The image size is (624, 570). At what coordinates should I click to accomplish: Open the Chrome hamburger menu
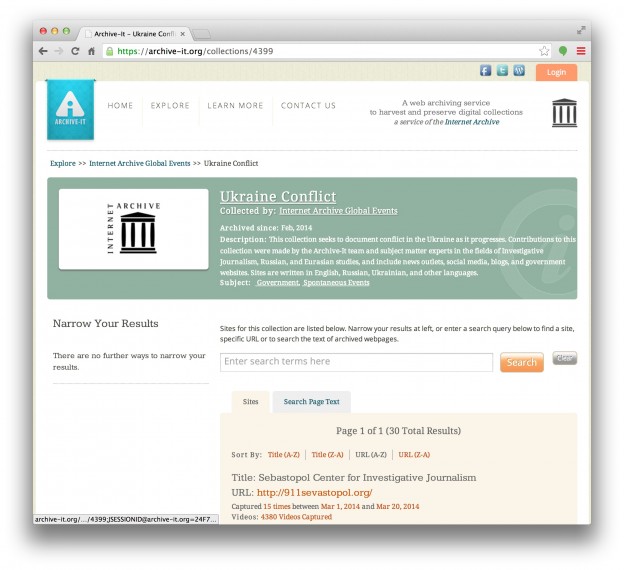coord(581,51)
